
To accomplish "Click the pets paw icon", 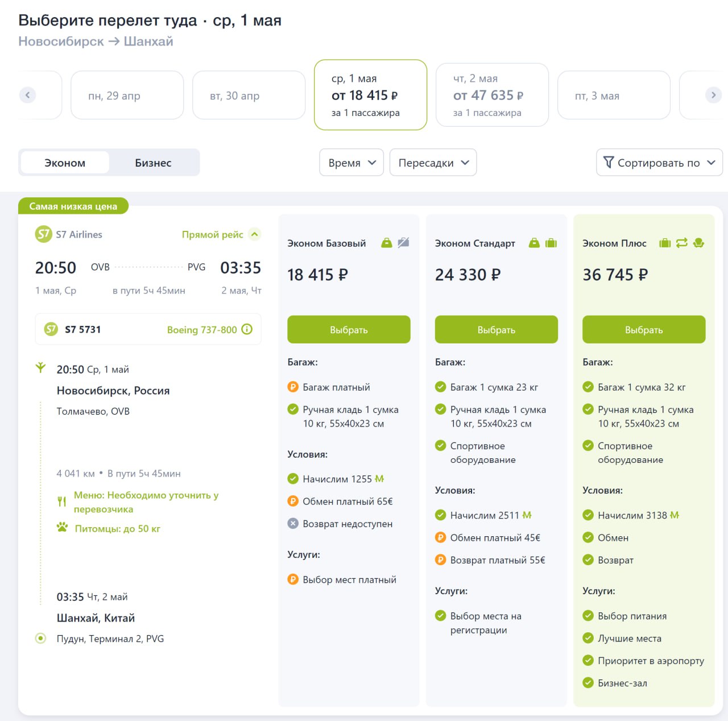I will pos(62,528).
